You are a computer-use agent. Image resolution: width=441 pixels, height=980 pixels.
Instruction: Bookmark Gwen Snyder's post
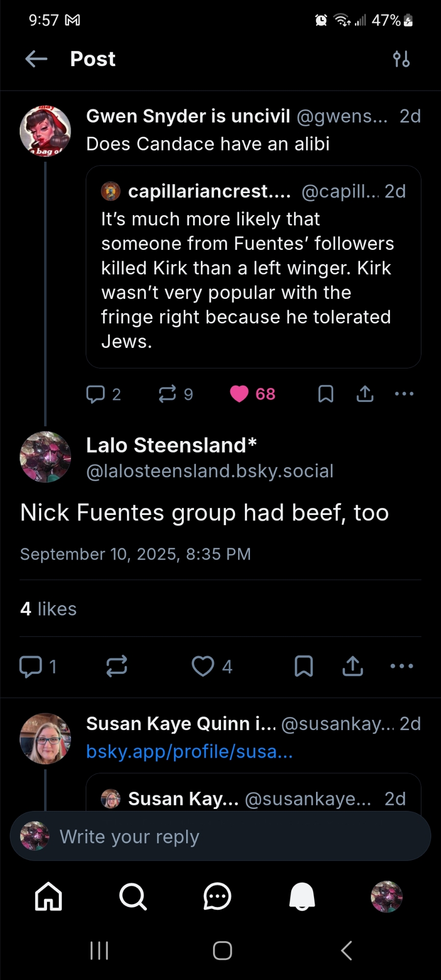point(326,394)
